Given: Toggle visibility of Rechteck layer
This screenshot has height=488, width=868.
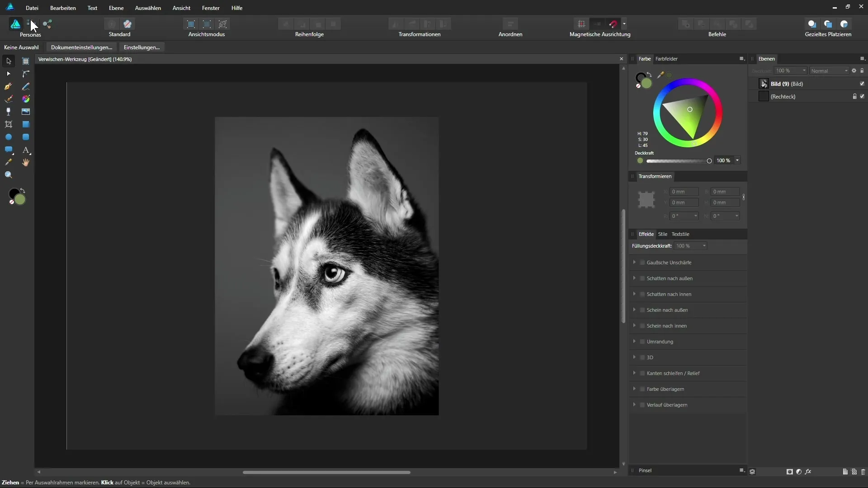Looking at the screenshot, I should coord(862,96).
